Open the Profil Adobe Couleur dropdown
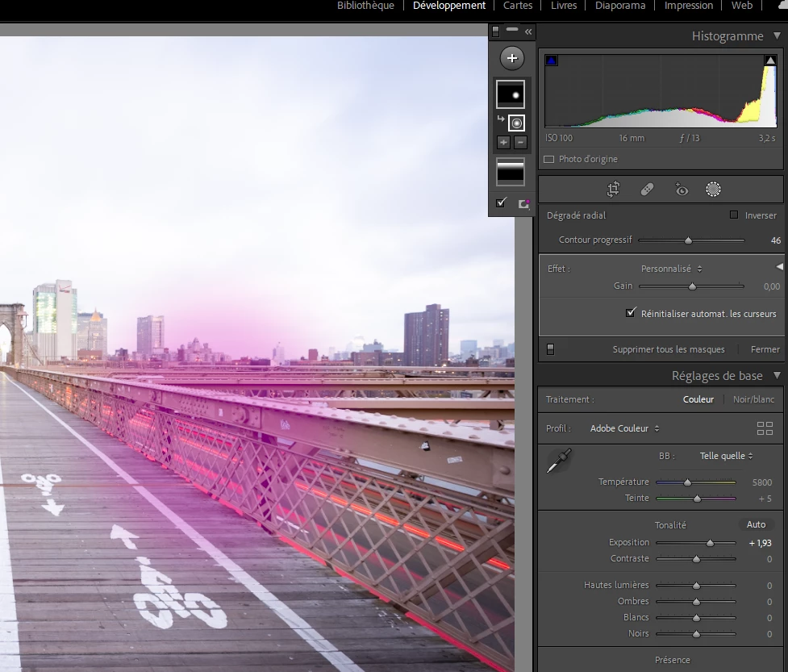 pos(624,428)
